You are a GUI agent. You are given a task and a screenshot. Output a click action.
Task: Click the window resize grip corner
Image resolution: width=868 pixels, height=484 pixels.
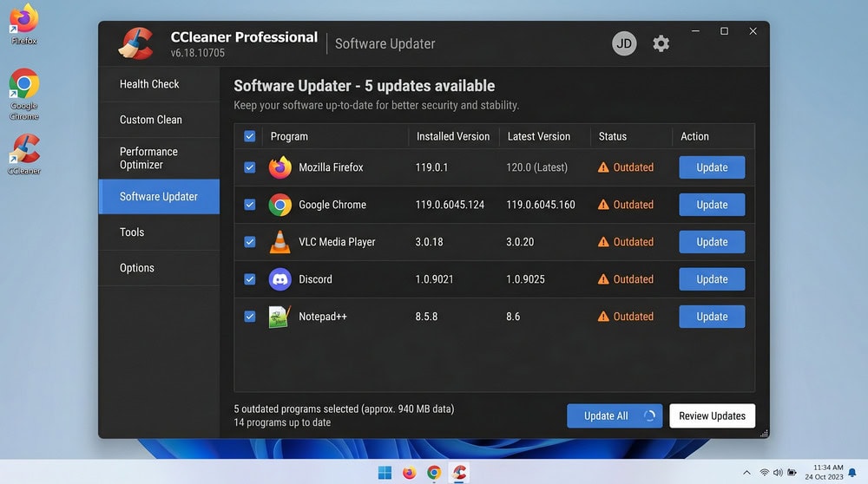click(x=764, y=433)
